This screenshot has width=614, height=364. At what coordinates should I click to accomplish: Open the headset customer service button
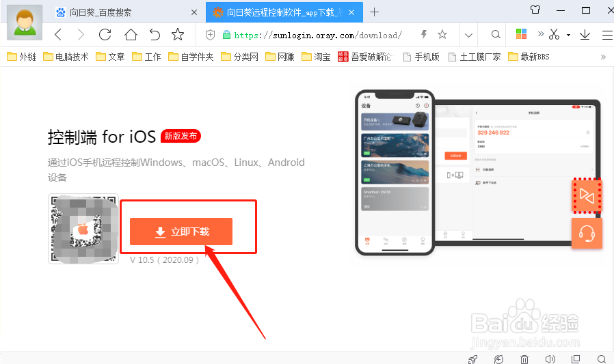point(587,234)
